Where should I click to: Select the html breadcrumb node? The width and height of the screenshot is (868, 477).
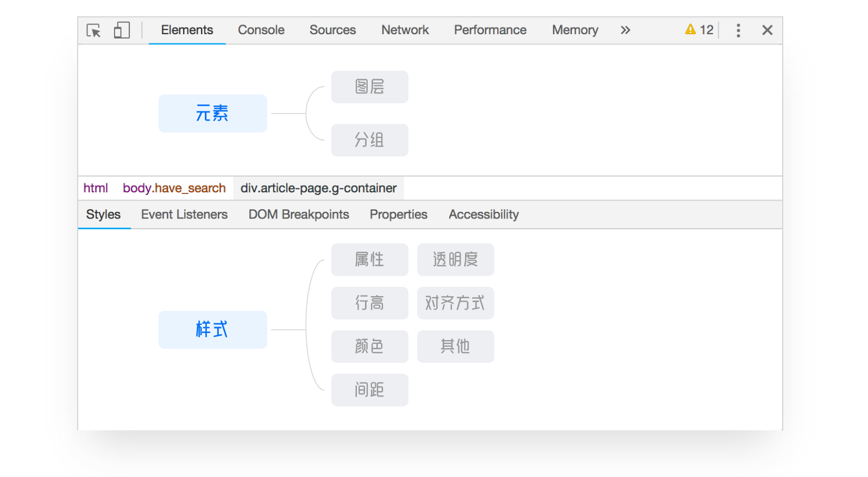(x=96, y=188)
